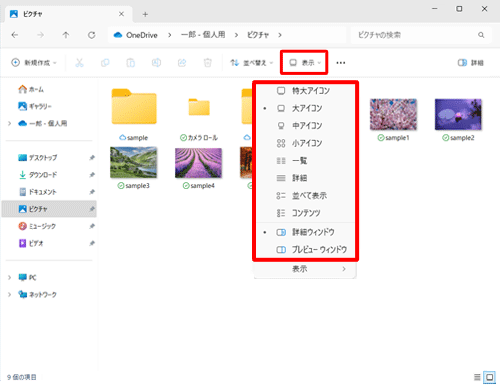Close the ピクチャ tab

click(121, 14)
